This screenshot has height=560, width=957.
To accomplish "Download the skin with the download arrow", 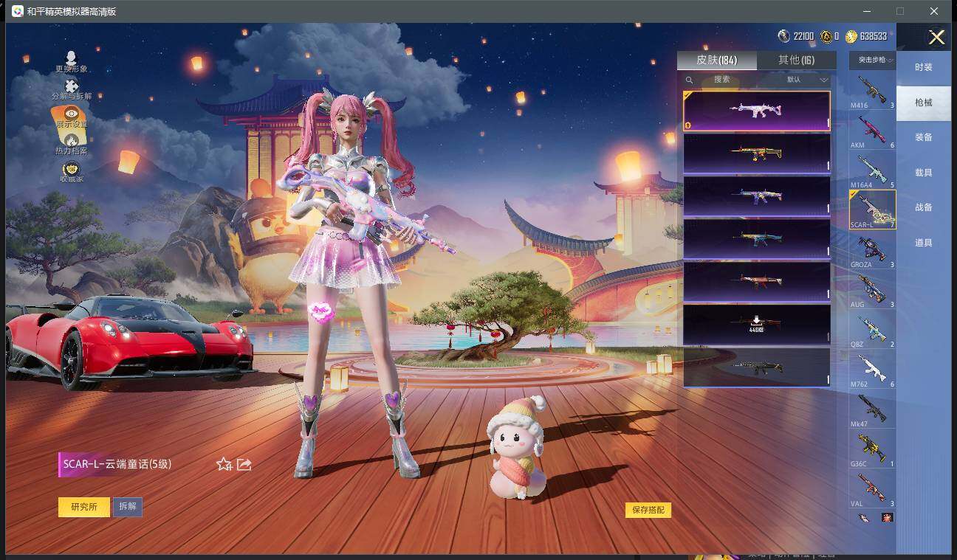I will (757, 324).
